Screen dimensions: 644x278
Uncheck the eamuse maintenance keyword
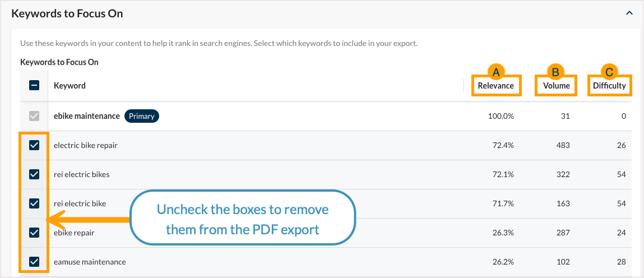[x=34, y=261]
